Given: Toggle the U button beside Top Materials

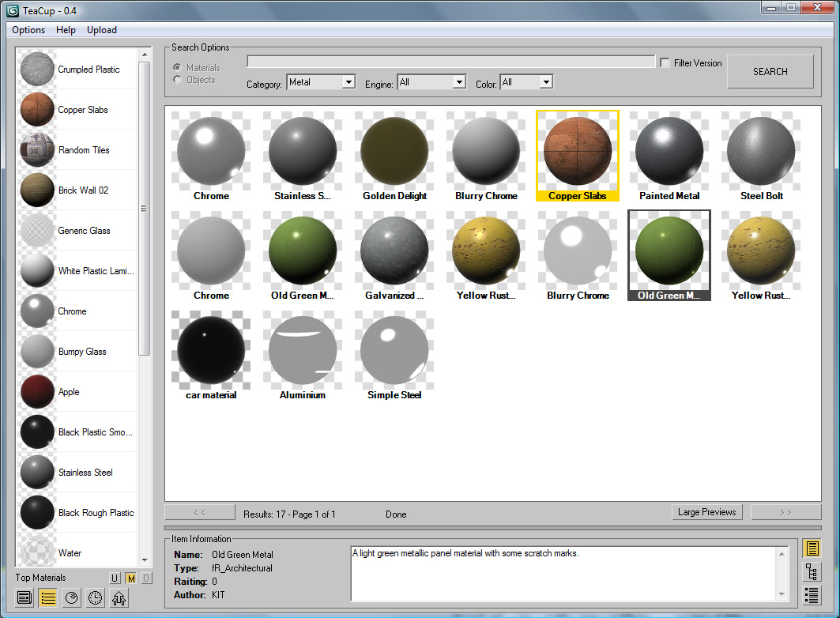Looking at the screenshot, I should pyautogui.click(x=115, y=578).
